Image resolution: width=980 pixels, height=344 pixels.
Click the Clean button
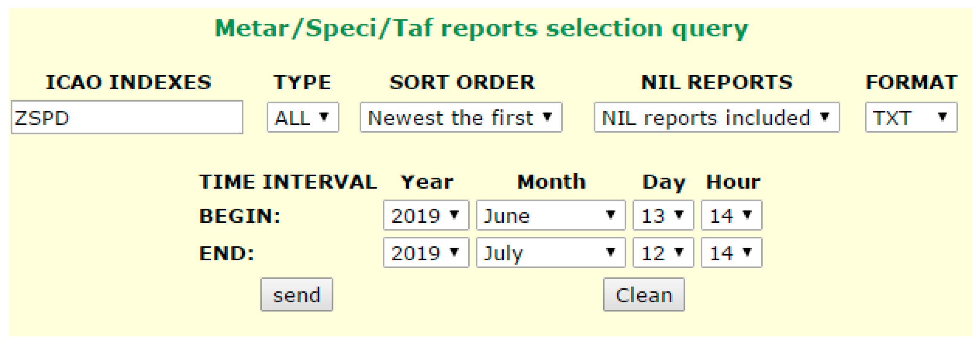tap(644, 294)
